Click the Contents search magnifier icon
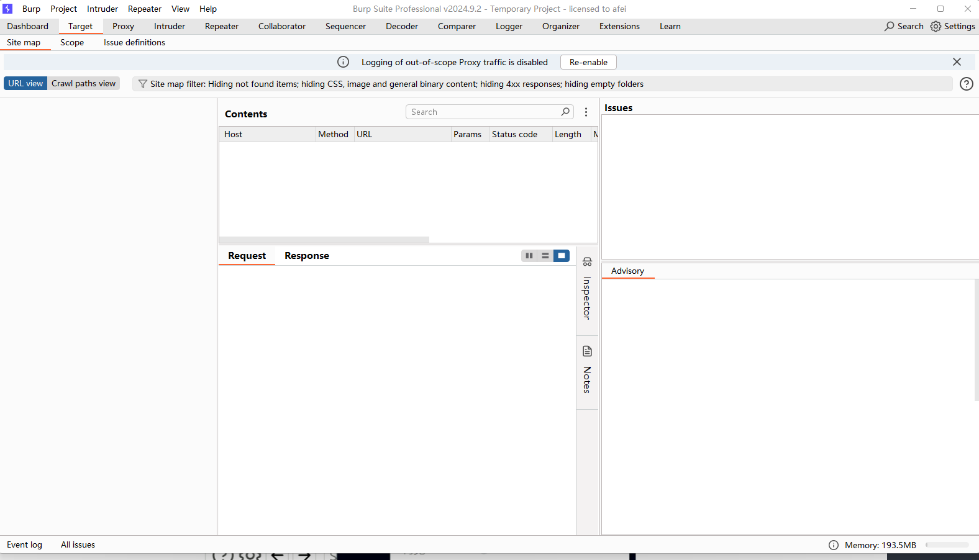The height and width of the screenshot is (560, 979). (565, 112)
